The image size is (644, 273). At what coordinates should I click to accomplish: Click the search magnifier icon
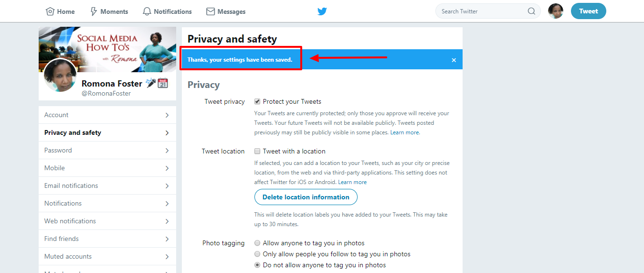(x=531, y=11)
